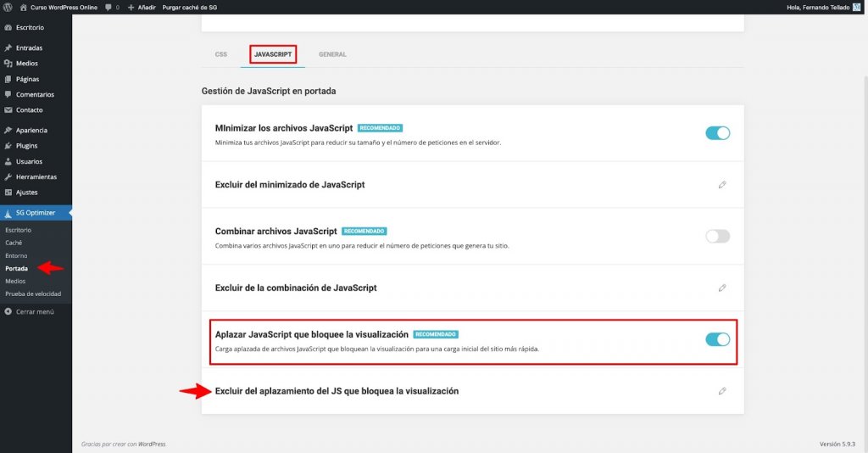Open Caché submenu of SG Optimizer
Screen dimensions: 868x453
14,243
